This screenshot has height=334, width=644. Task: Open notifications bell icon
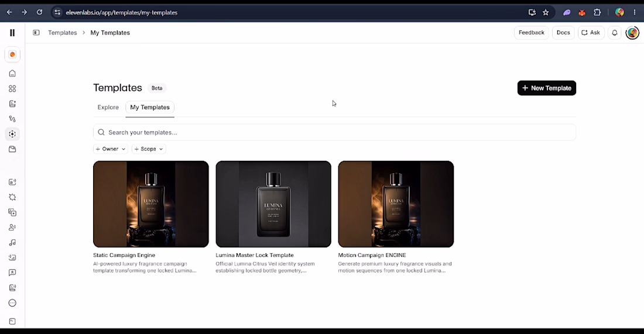pyautogui.click(x=614, y=32)
